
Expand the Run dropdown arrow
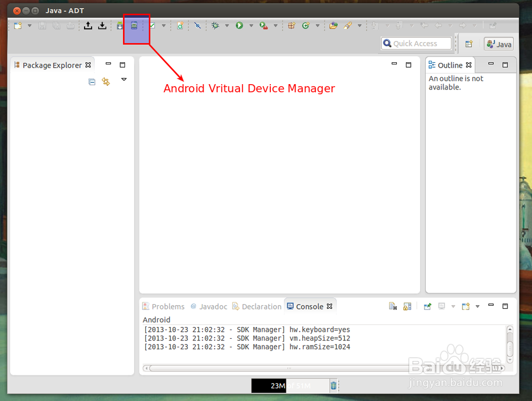click(251, 26)
